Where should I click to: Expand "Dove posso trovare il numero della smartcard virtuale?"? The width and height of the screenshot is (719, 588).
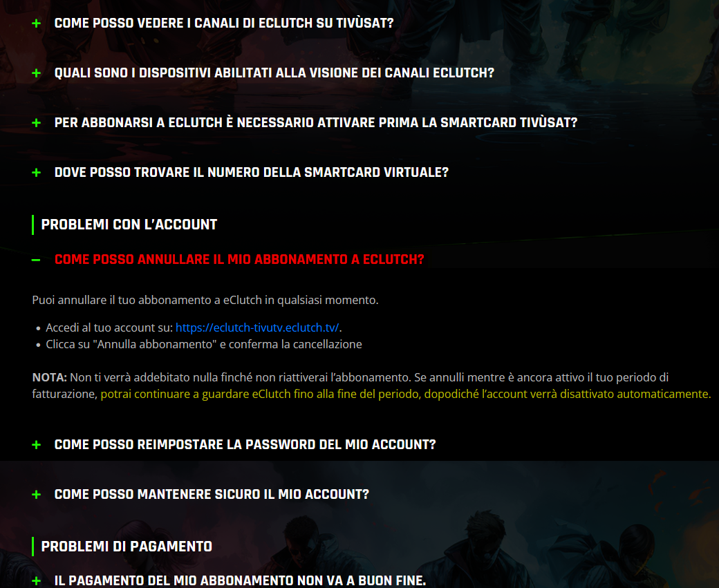point(251,173)
